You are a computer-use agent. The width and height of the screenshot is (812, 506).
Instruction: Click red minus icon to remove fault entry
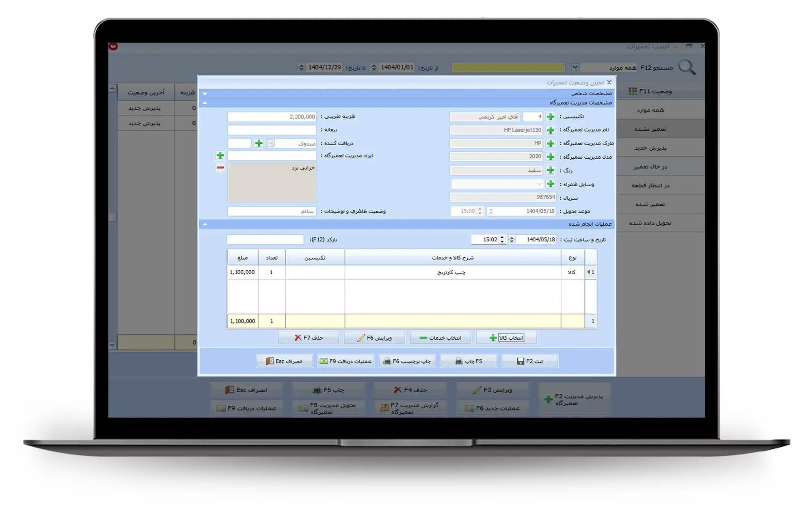pos(220,168)
